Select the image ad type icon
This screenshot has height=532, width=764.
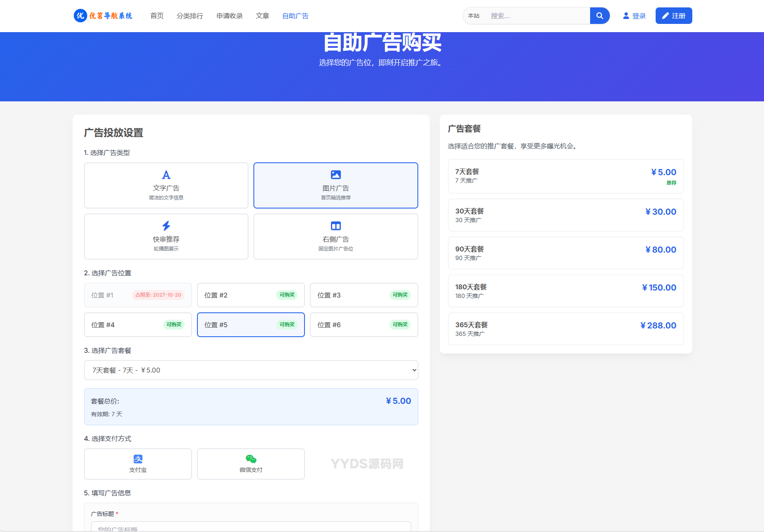pyautogui.click(x=335, y=175)
